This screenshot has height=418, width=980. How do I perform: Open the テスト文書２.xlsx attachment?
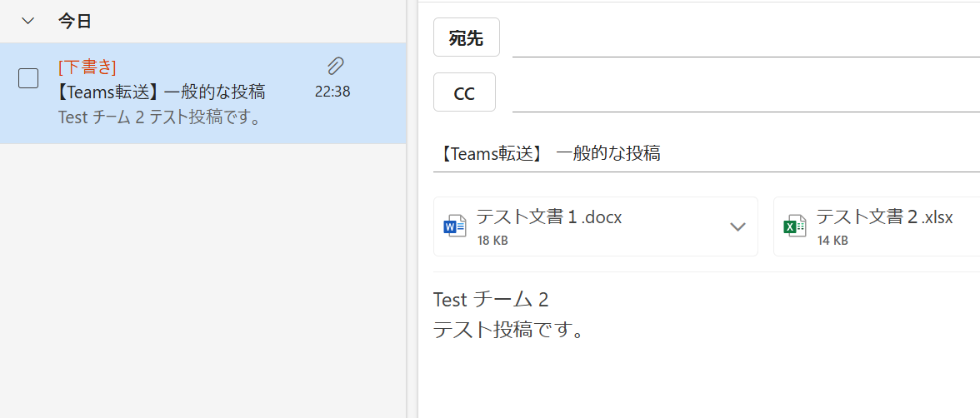[877, 226]
